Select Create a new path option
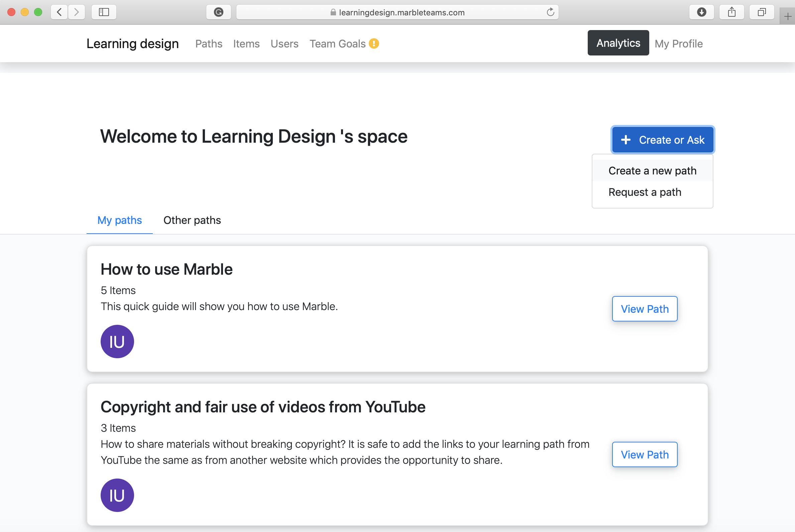 (x=652, y=171)
